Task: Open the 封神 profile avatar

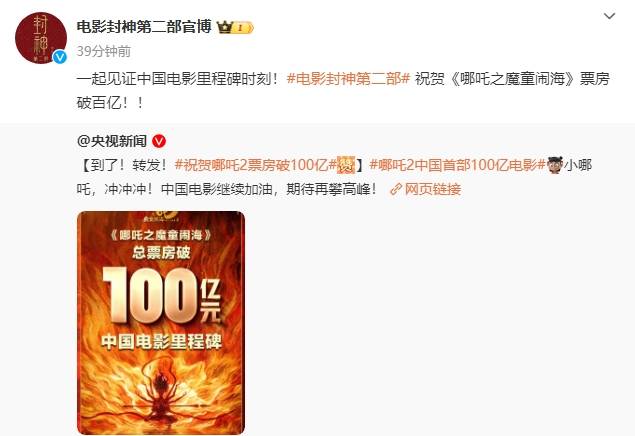Action: pyautogui.click(x=40, y=38)
